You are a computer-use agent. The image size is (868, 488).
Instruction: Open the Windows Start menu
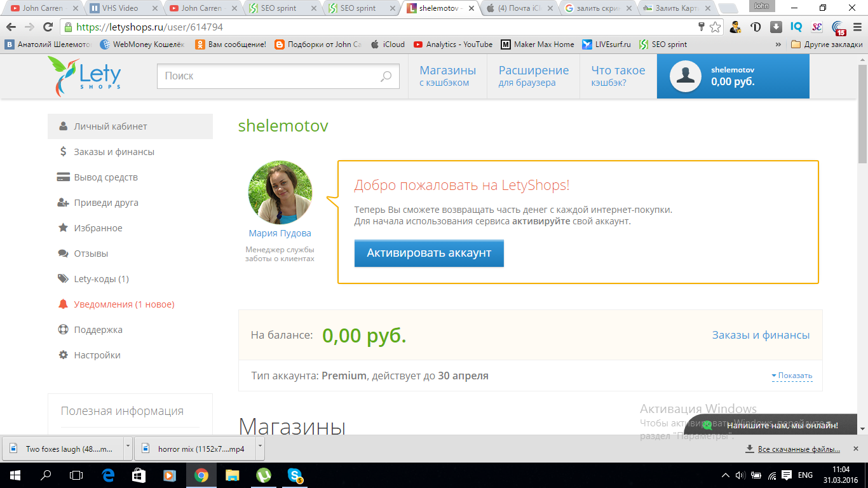tap(15, 475)
